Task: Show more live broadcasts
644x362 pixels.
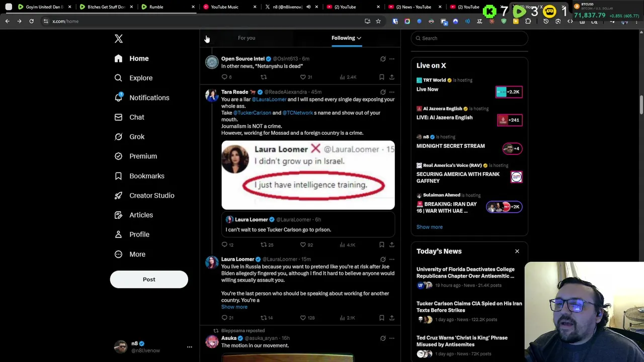Action: tap(429, 227)
